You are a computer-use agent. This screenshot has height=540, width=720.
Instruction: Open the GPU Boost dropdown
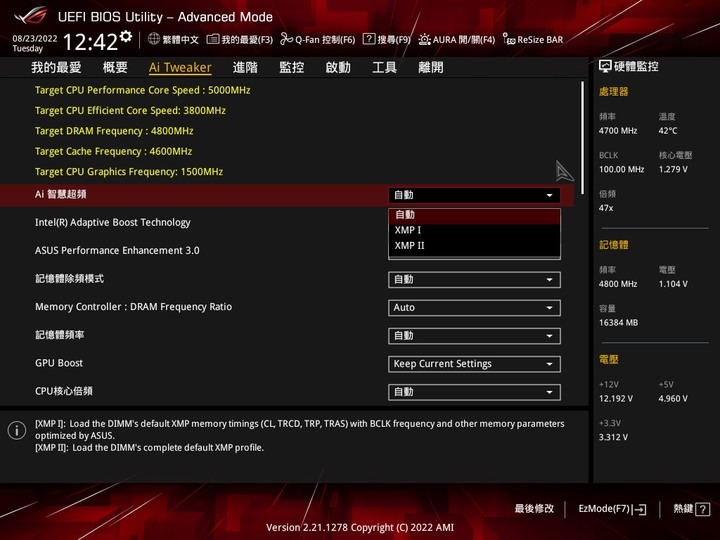(x=474, y=364)
